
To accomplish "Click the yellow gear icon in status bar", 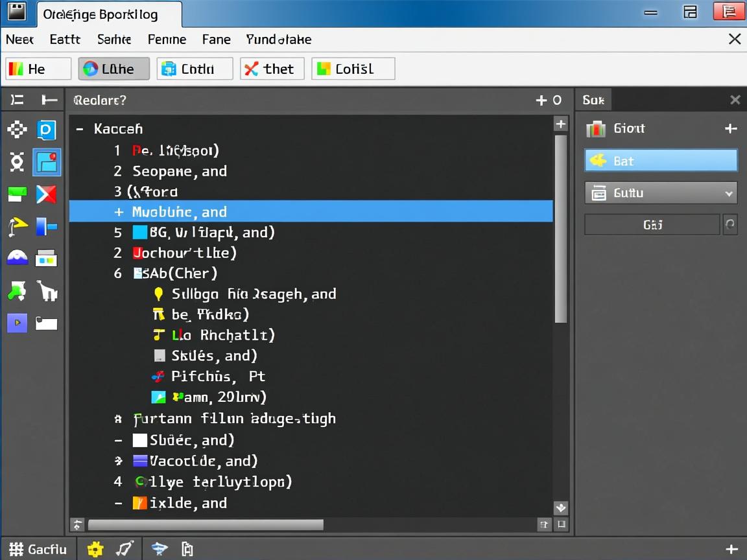I will (95, 550).
